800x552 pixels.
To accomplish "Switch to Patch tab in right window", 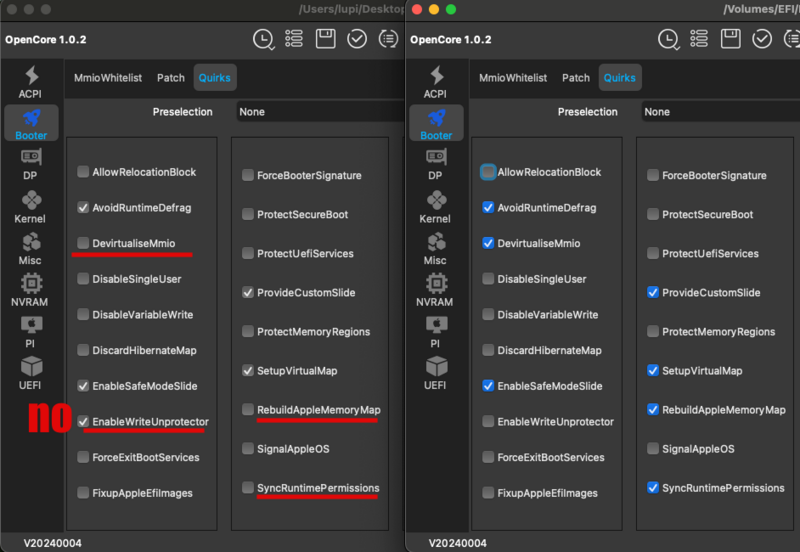I will pyautogui.click(x=576, y=78).
